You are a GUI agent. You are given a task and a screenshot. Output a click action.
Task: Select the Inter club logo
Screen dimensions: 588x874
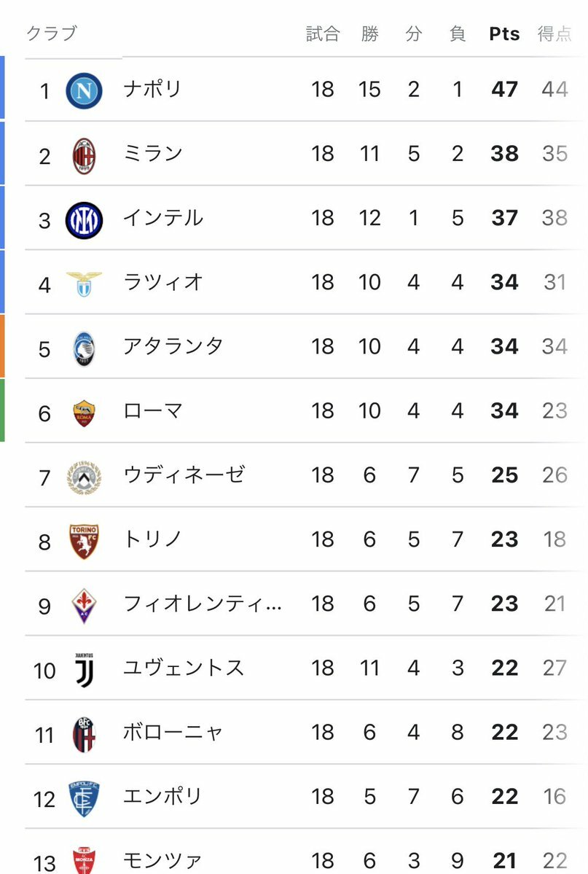tap(84, 219)
